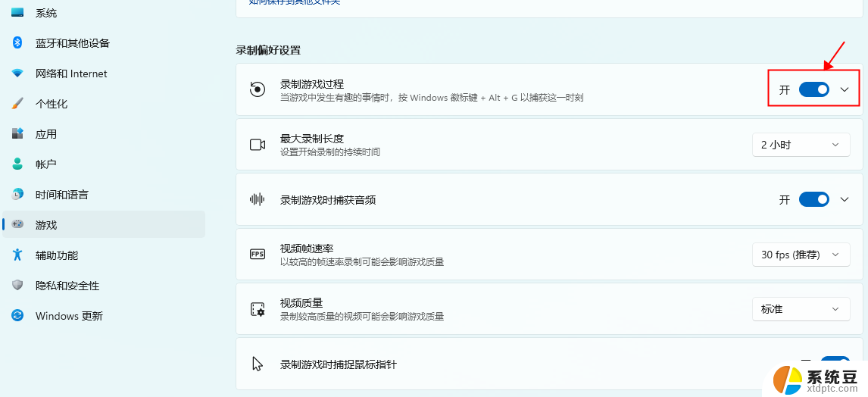This screenshot has width=868, height=397.
Task: Click the 视频质量 row title
Action: [301, 303]
